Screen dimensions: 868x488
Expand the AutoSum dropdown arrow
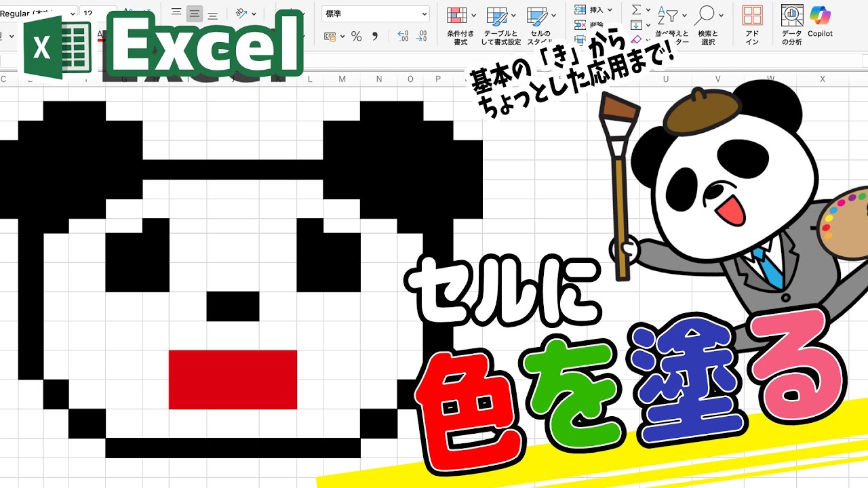648,10
